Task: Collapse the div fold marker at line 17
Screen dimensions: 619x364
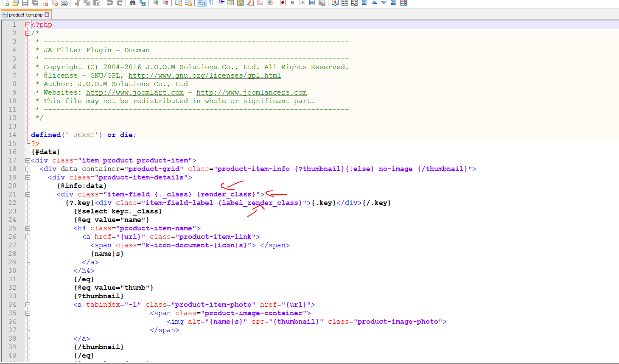Action: coord(28,160)
